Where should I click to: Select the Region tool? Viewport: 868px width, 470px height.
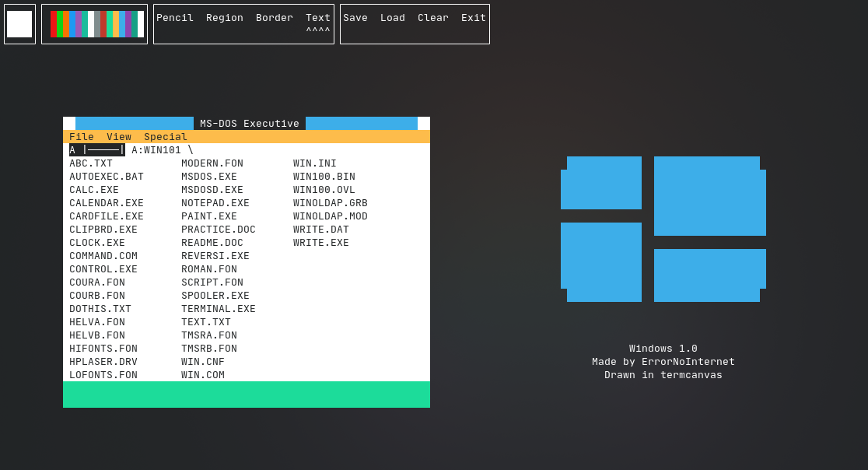coord(224,18)
